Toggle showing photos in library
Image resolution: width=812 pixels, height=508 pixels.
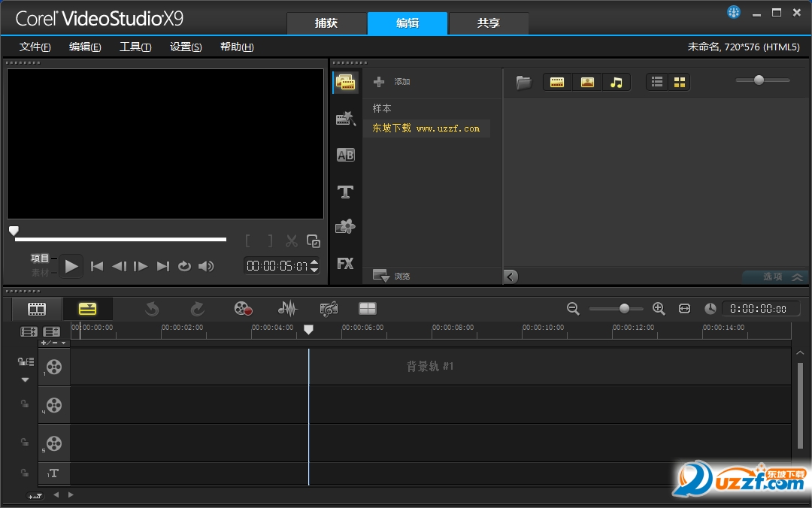587,83
